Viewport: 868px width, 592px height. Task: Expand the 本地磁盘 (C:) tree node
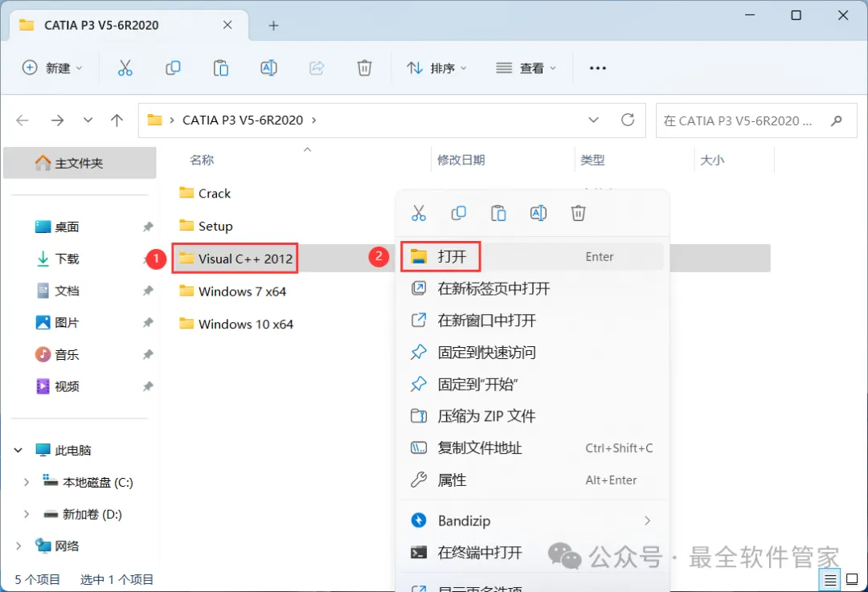tap(26, 483)
